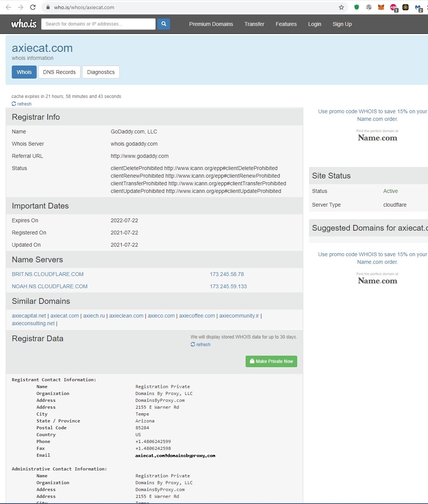Open similar domain axiecommunity.ir
This screenshot has width=428, height=504.
point(239,316)
